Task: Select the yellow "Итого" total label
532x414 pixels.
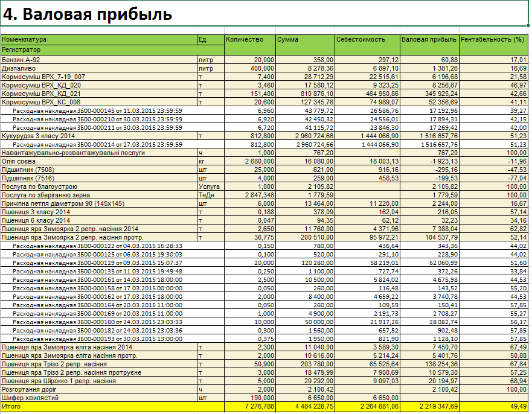Action: [x=12, y=407]
